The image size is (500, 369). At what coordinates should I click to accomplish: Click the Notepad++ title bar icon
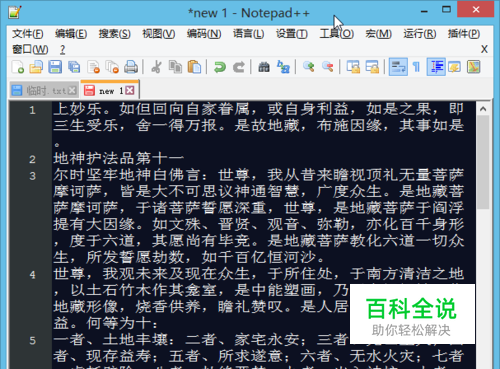click(x=15, y=12)
